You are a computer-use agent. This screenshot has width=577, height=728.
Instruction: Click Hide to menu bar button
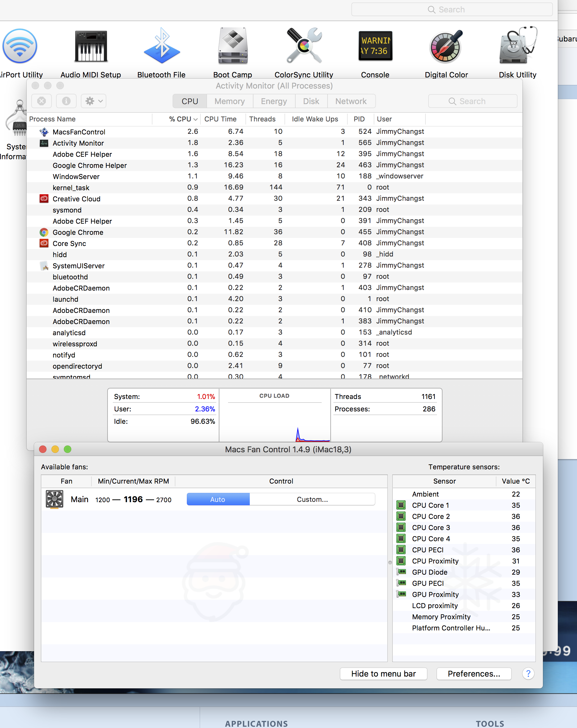click(383, 674)
